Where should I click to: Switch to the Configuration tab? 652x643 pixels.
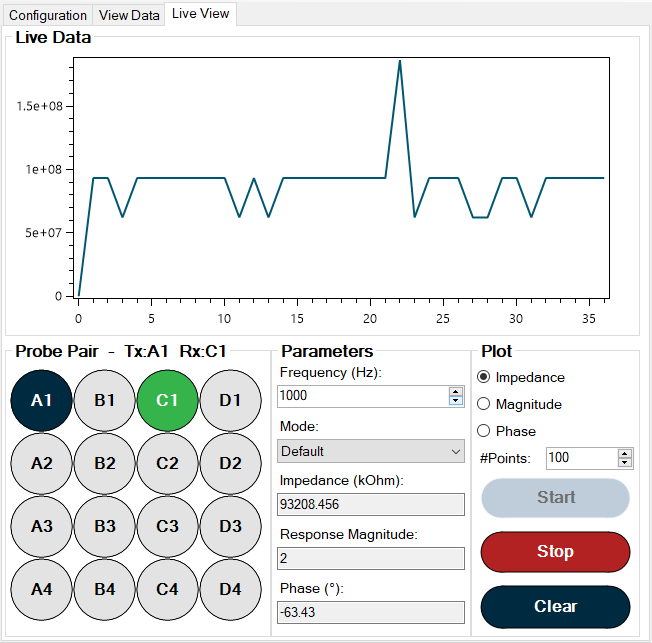(x=48, y=15)
